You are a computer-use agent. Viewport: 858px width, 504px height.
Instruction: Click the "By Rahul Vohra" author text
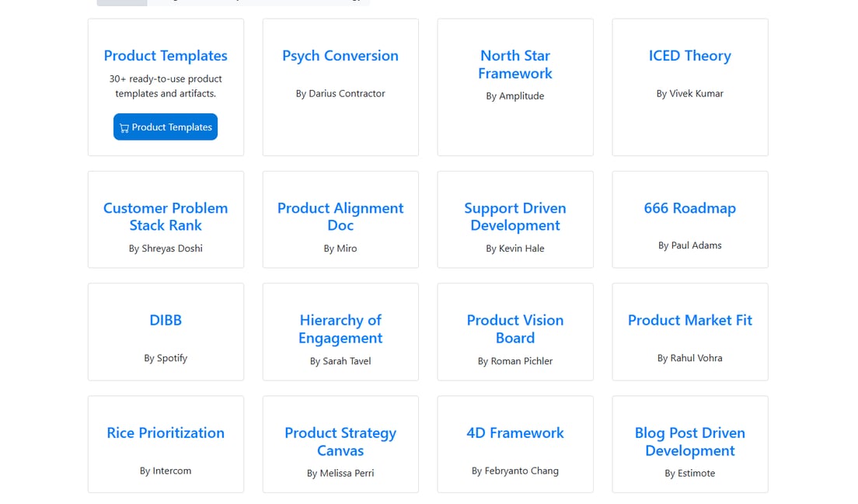pos(690,358)
